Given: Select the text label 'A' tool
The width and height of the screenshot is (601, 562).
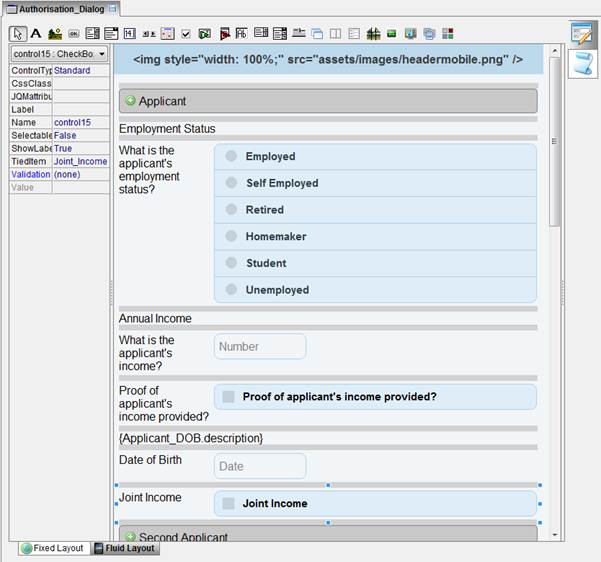Looking at the screenshot, I should point(36,33).
